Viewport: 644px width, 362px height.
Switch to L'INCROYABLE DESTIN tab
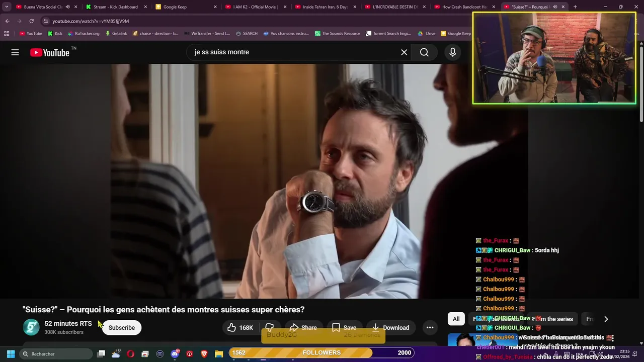(x=394, y=7)
